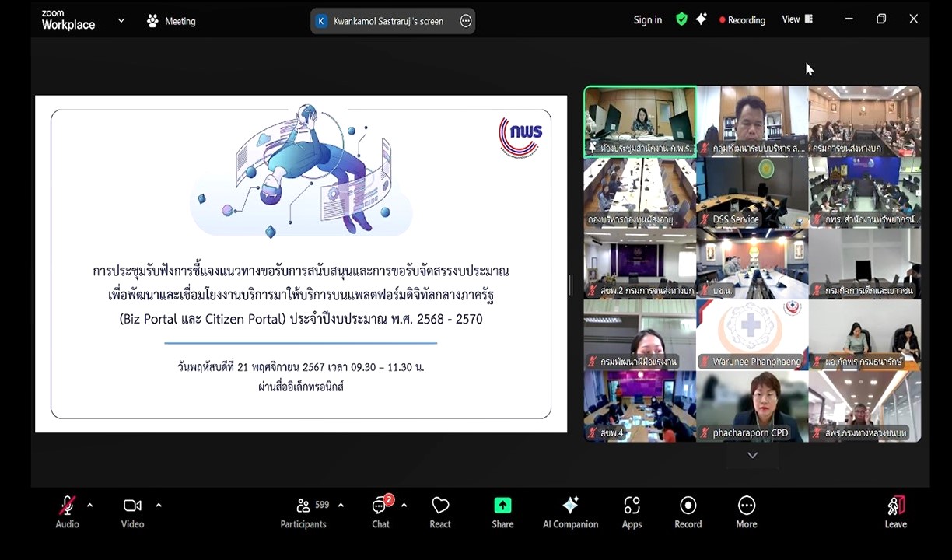The image size is (952, 560).
Task: Click the muted mic icon on บข.น. tile
Action: point(705,291)
